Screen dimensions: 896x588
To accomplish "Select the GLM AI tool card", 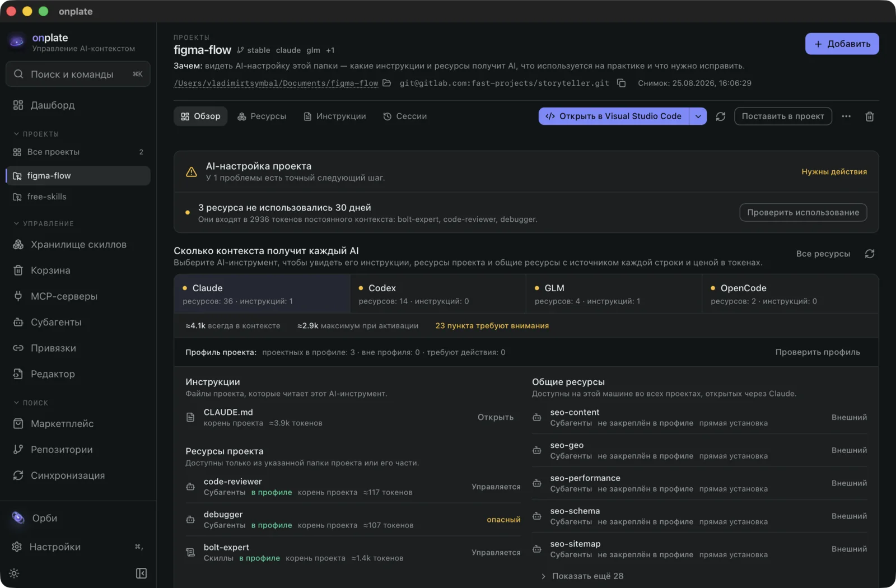I will 614,294.
